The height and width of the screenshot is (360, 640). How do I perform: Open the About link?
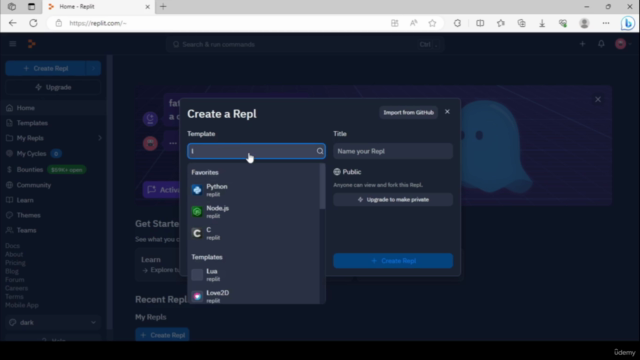[14, 254]
